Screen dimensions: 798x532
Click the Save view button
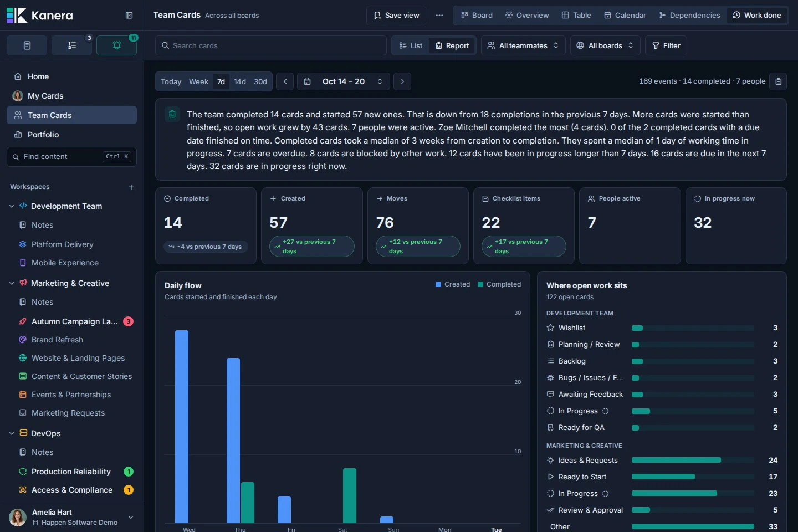coord(396,16)
